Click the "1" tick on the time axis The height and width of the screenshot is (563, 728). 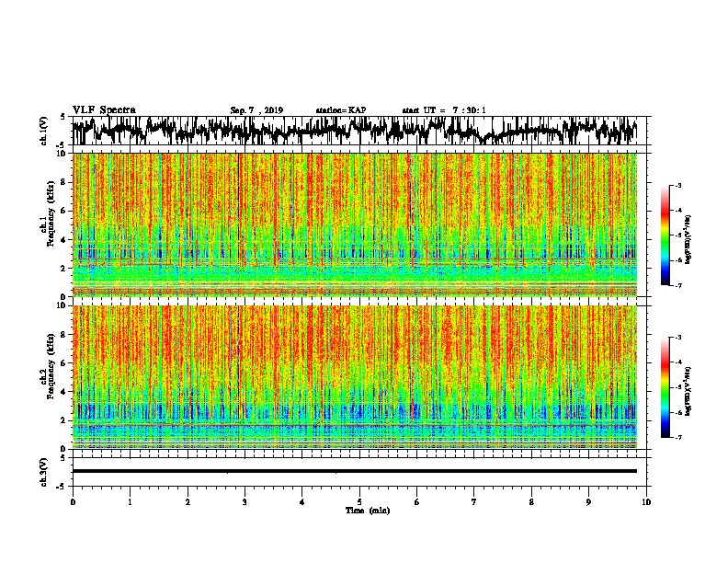point(130,502)
